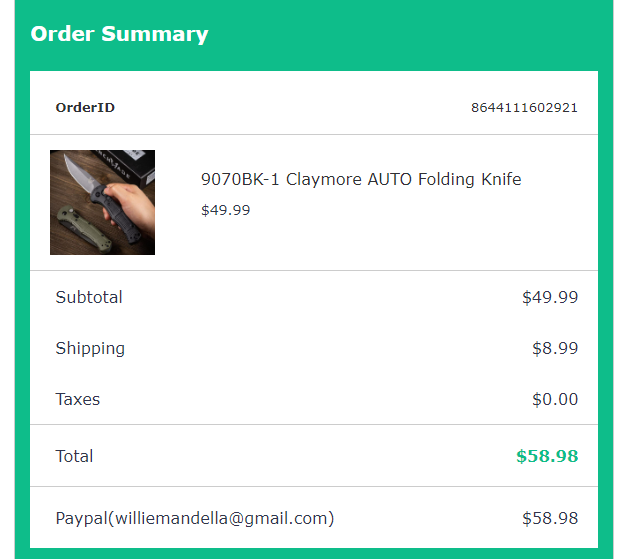This screenshot has width=624, height=559.
Task: Select the OrderID label
Action: [x=85, y=108]
